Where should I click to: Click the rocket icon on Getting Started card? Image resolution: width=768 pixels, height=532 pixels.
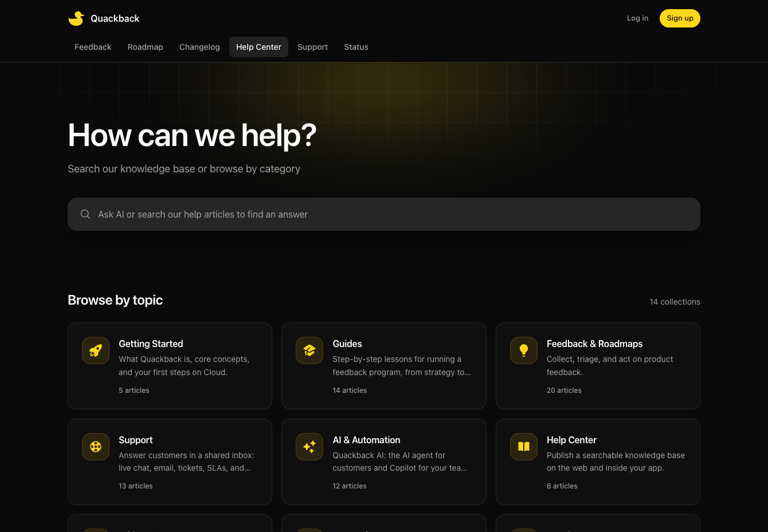click(96, 350)
